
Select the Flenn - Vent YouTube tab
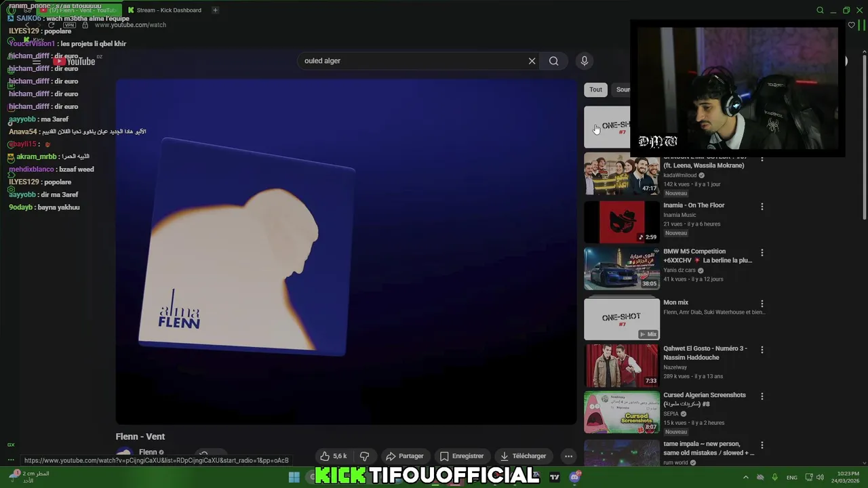pos(79,10)
